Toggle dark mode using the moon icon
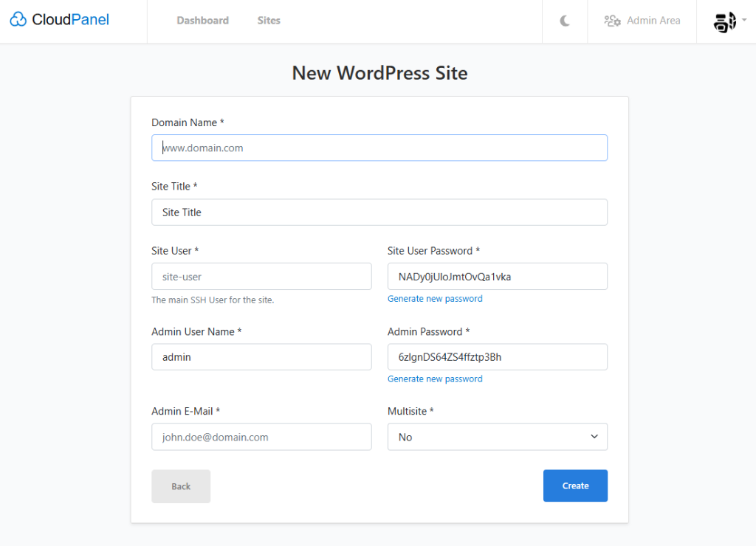 click(x=564, y=21)
